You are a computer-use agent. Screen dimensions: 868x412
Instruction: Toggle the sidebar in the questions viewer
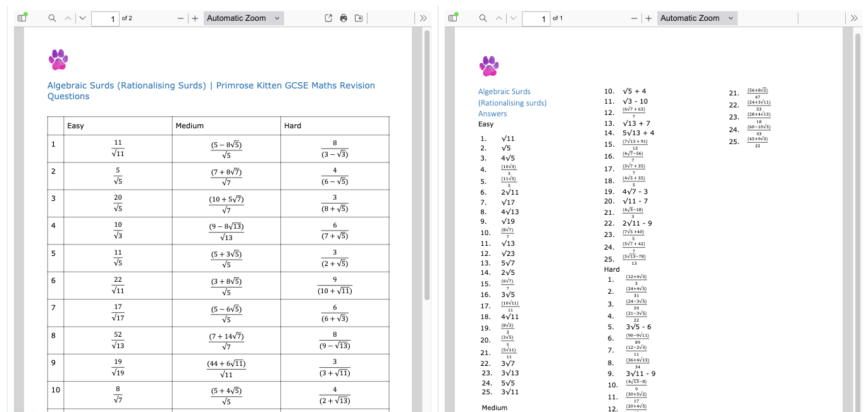coord(22,18)
